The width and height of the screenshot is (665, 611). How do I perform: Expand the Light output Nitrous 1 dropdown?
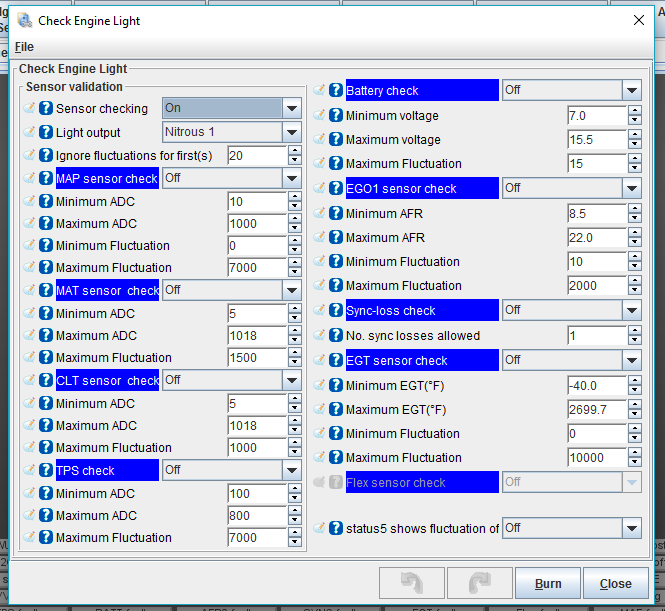point(292,132)
